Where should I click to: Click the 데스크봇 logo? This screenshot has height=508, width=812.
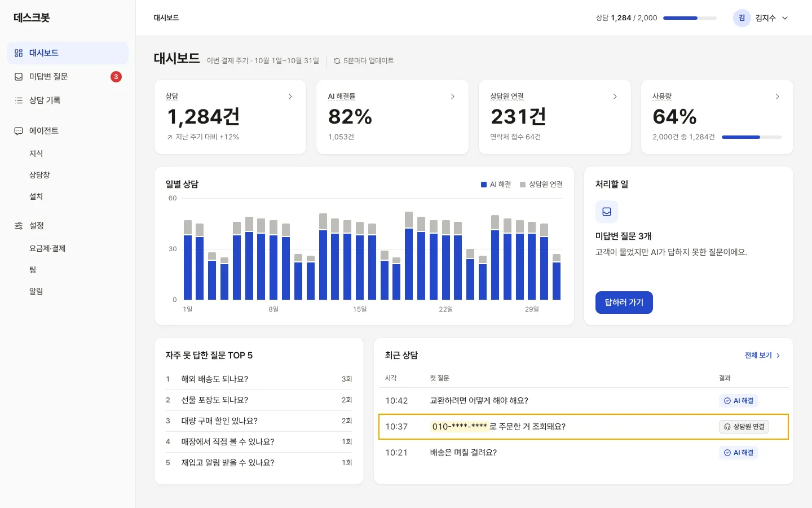32,18
